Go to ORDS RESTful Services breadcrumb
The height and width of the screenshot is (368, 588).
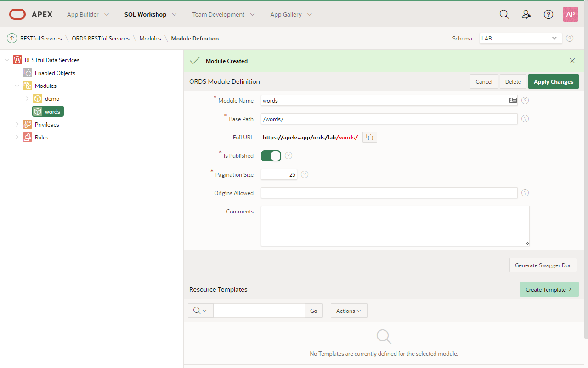pyautogui.click(x=101, y=39)
